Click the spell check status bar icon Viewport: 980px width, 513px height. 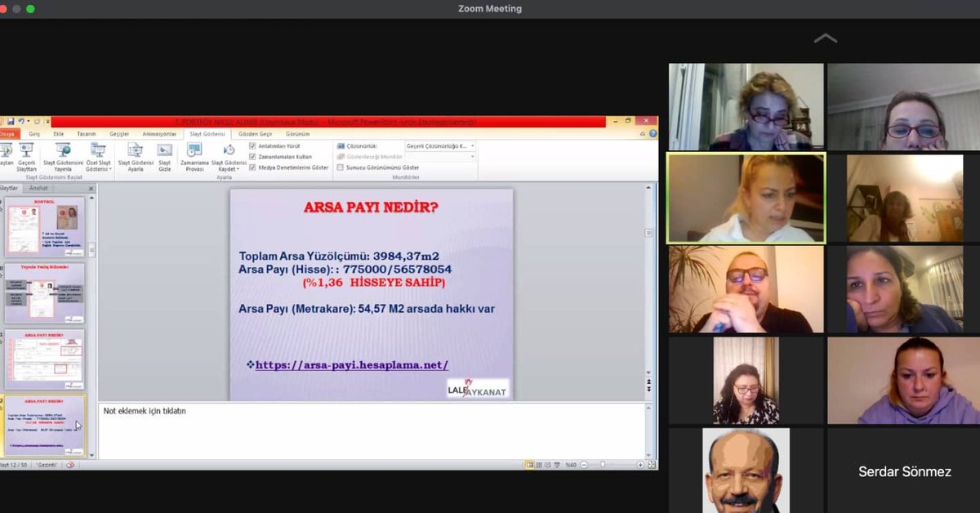pos(70,465)
